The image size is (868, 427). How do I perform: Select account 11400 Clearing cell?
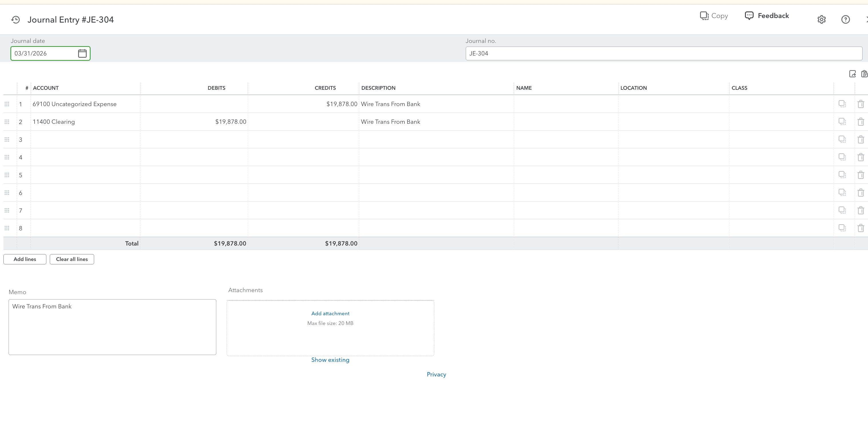tap(85, 121)
